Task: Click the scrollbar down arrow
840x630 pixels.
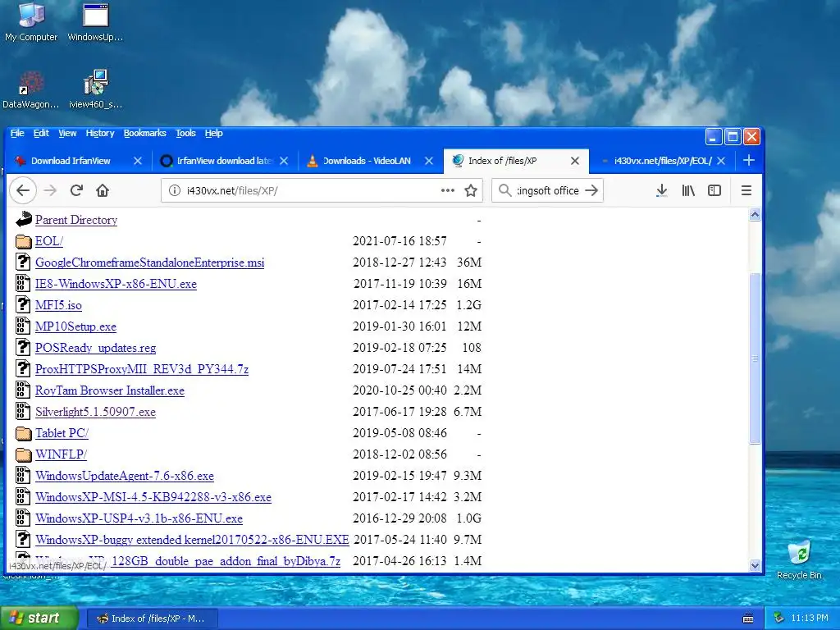Action: click(x=755, y=564)
